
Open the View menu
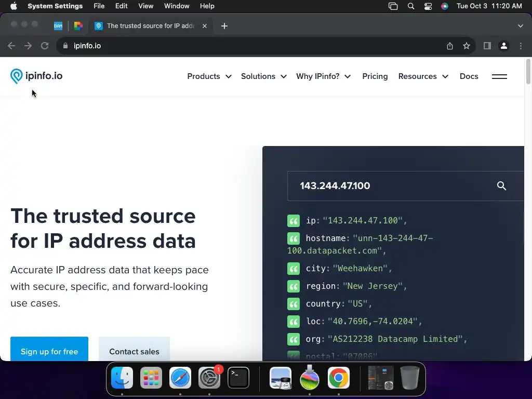(145, 6)
